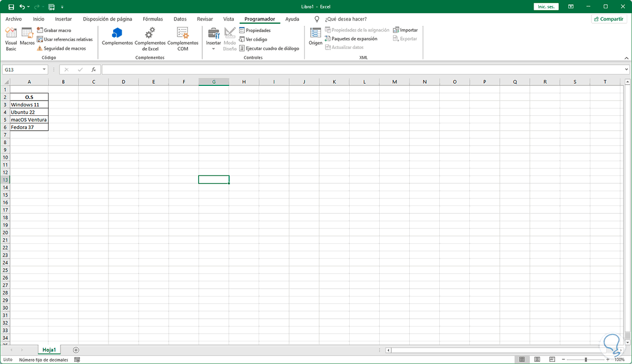
Task: Open the Ayuda tab
Action: [x=292, y=19]
